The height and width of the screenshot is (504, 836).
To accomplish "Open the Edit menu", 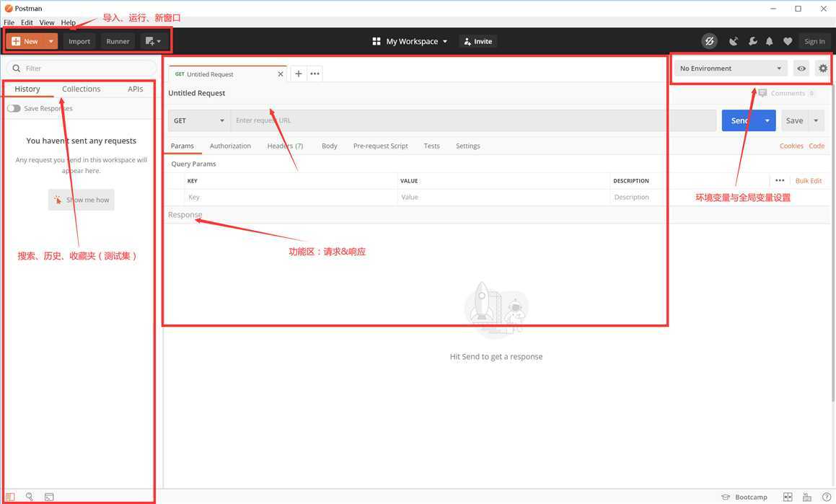I will (x=27, y=22).
